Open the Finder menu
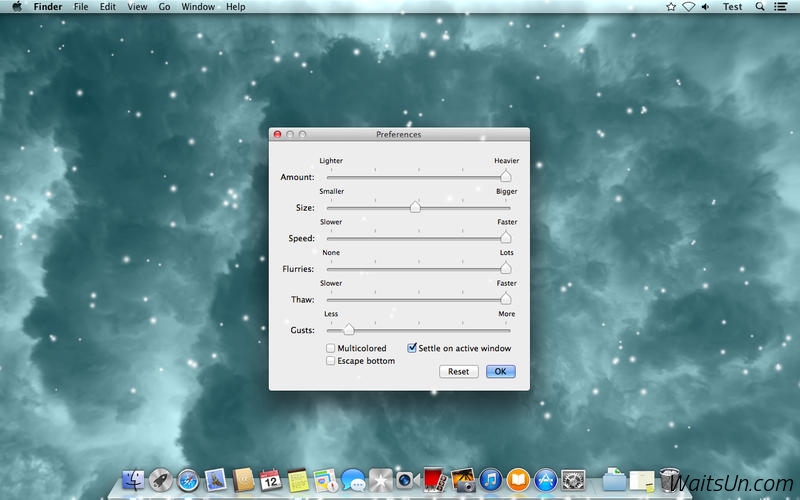Viewport: 800px width, 500px height. coord(48,7)
